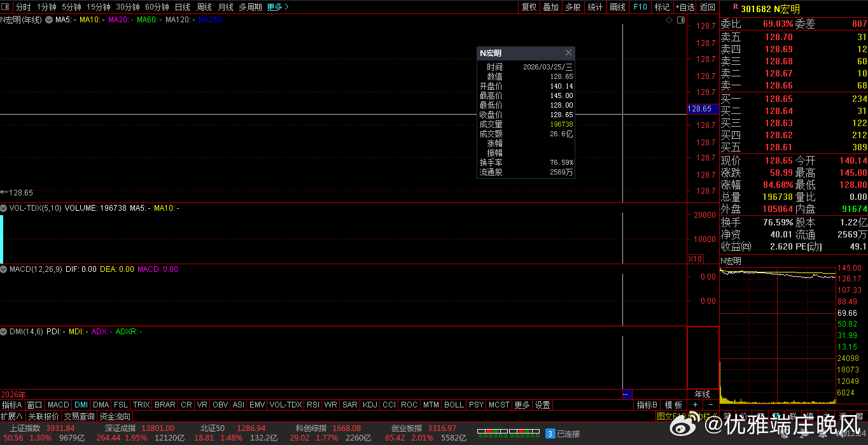Click the diamond icon atop the chart
This screenshot has height=445, width=868.
pyautogui.click(x=669, y=20)
